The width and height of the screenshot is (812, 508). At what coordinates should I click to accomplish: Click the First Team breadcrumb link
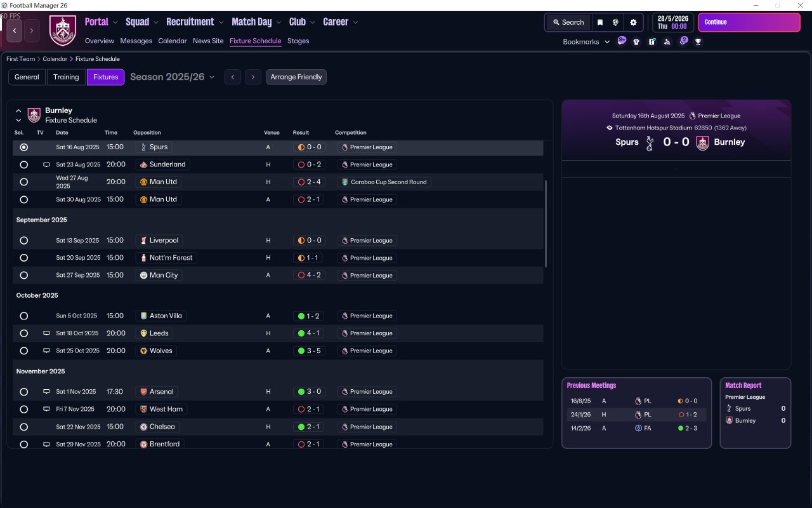21,59
